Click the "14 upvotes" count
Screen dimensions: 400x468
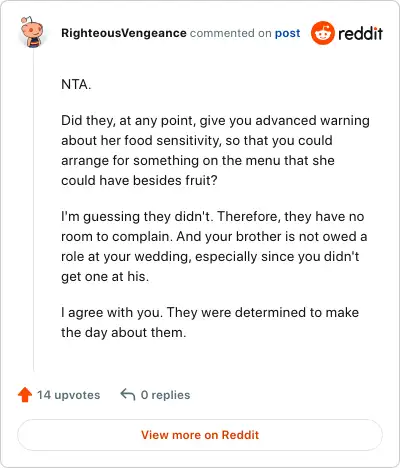[x=68, y=395]
